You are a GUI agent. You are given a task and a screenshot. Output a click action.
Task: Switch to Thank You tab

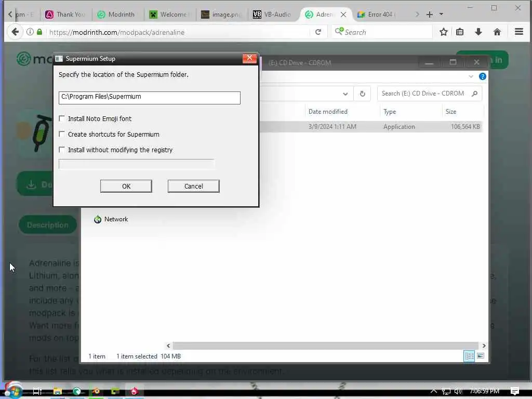[x=65, y=14]
